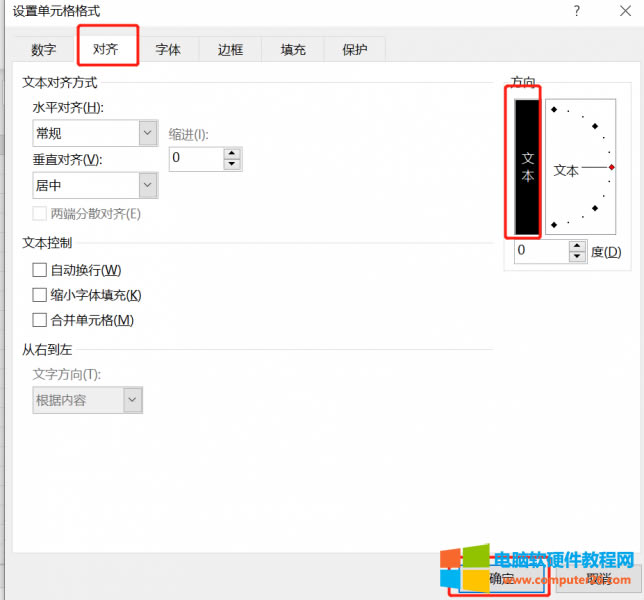Image resolution: width=644 pixels, height=600 pixels.
Task: Open the 字体 font tab
Action: (168, 49)
